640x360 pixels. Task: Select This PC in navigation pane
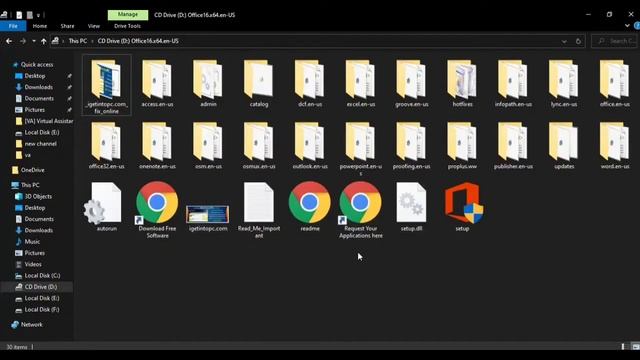[x=26, y=185]
